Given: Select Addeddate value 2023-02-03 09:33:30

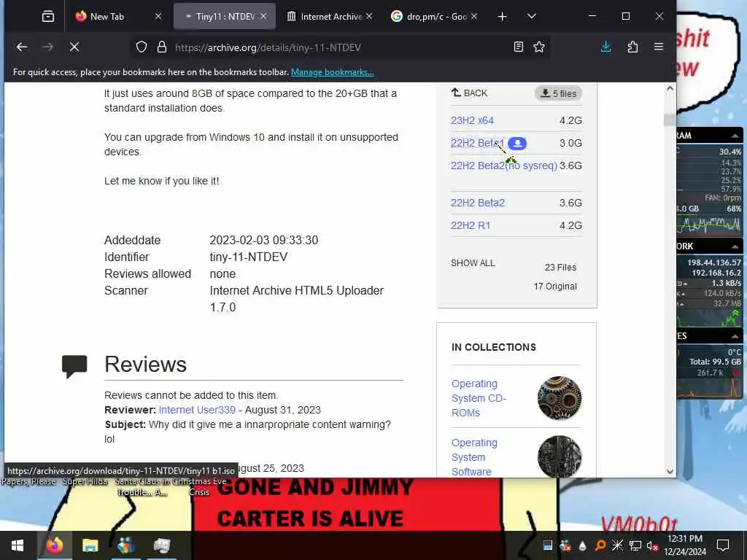Looking at the screenshot, I should (264, 241).
